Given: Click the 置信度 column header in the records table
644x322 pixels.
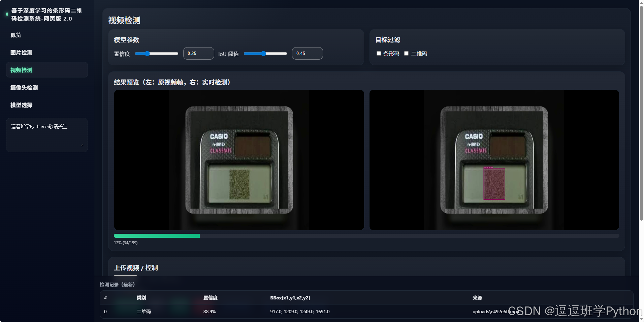Looking at the screenshot, I should 211,298.
